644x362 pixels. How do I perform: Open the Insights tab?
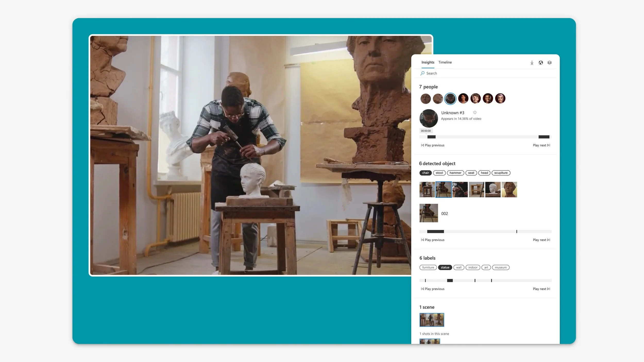pos(428,62)
